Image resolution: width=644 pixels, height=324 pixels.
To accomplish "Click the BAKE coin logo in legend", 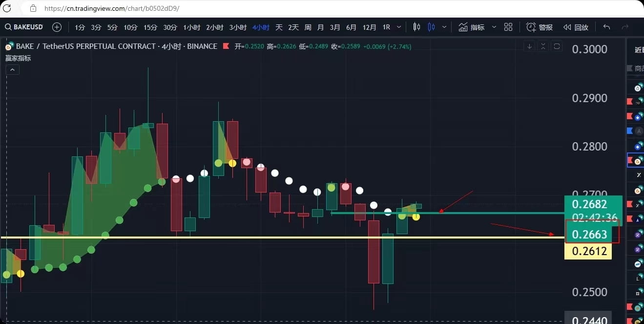I will (9, 46).
